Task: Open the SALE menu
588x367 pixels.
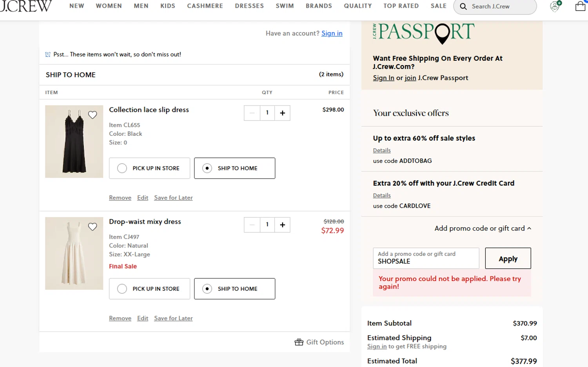Action: click(x=439, y=6)
